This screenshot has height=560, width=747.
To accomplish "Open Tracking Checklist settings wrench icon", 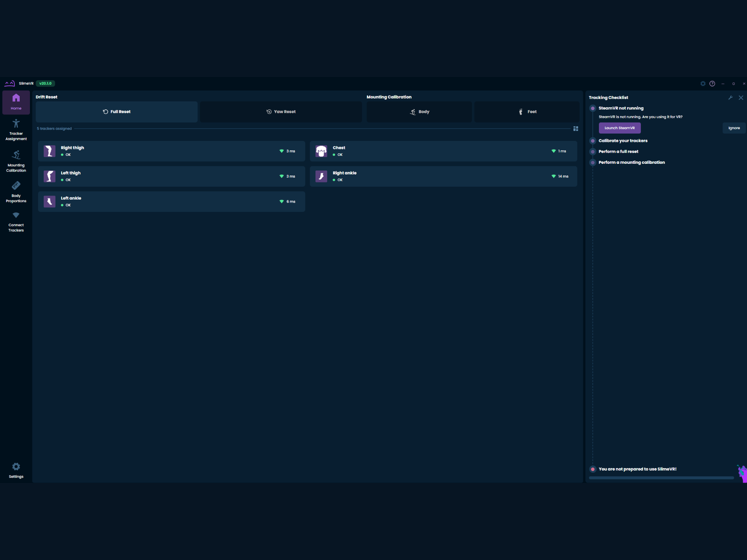I will (731, 98).
